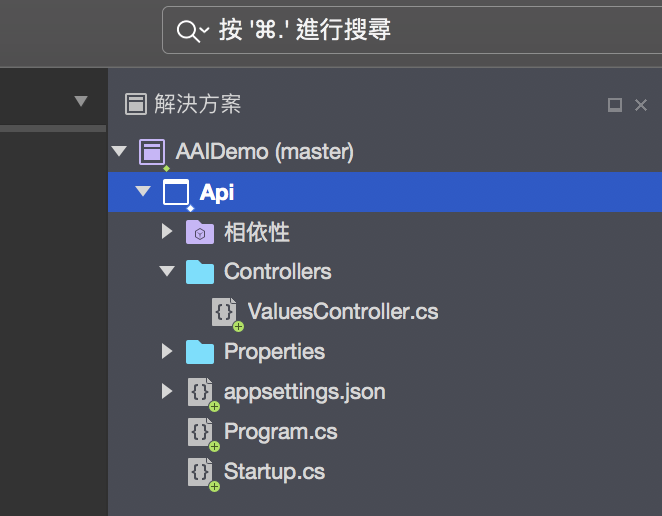Click the solution panel header icon
662x516 pixels.
136,104
